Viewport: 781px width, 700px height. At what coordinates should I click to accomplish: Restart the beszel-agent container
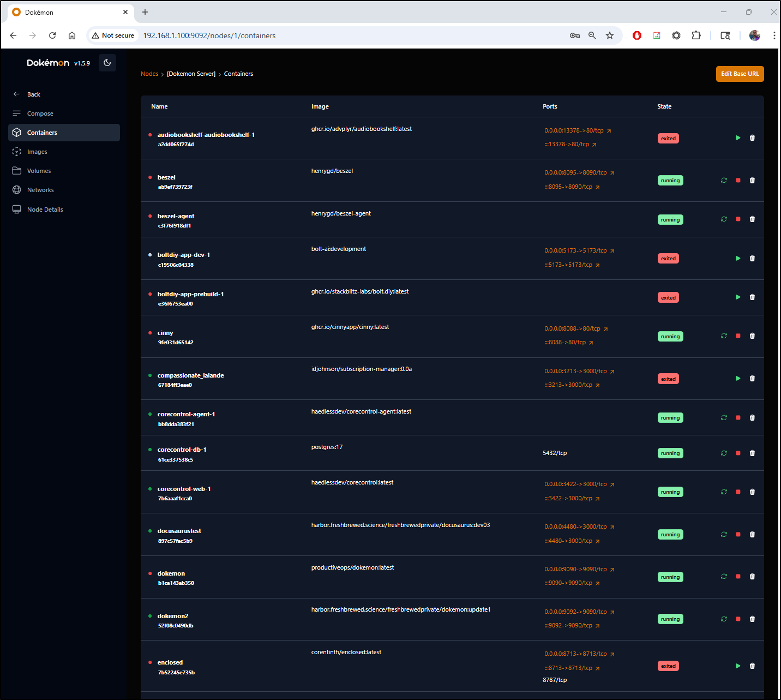(724, 219)
